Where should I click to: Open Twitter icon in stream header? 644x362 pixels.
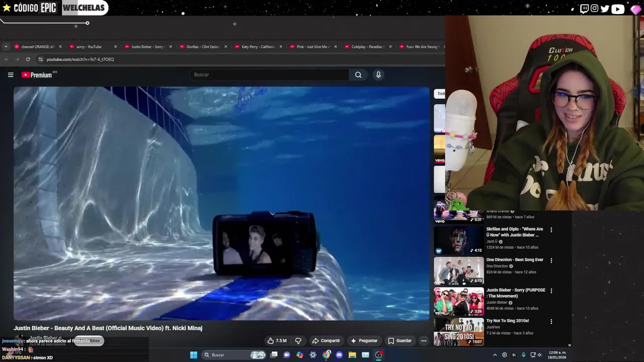click(605, 9)
